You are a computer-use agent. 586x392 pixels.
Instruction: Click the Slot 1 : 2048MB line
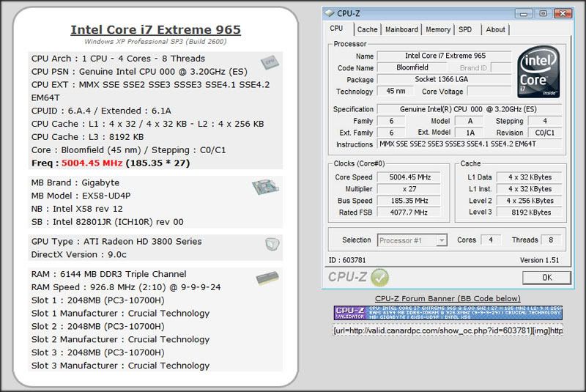coord(97,300)
